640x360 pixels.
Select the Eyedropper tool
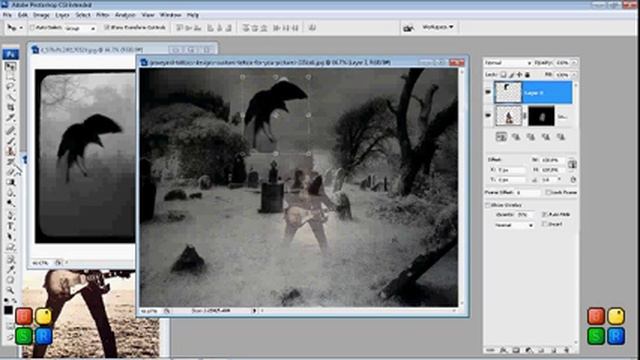click(x=10, y=269)
